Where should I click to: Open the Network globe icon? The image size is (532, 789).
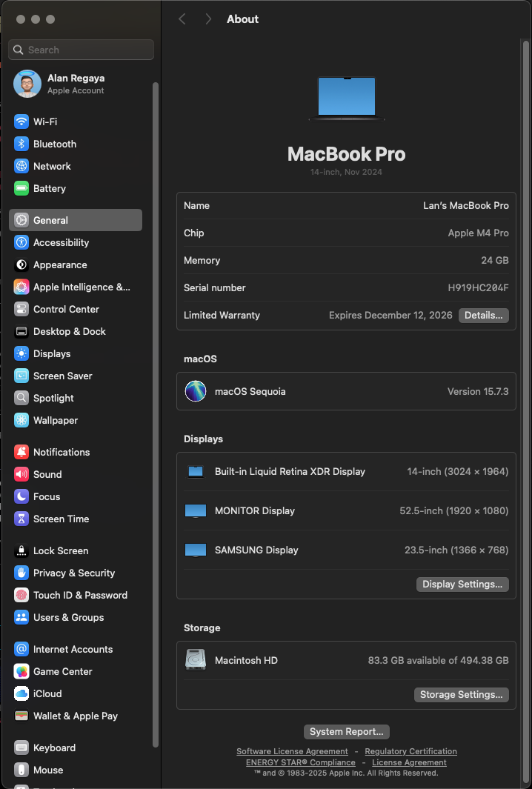pos(21,166)
